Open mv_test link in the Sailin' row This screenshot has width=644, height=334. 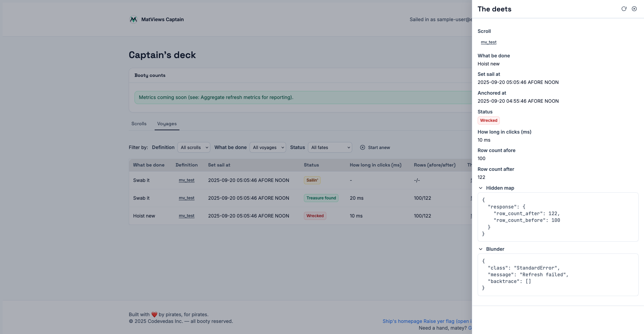pos(186,180)
